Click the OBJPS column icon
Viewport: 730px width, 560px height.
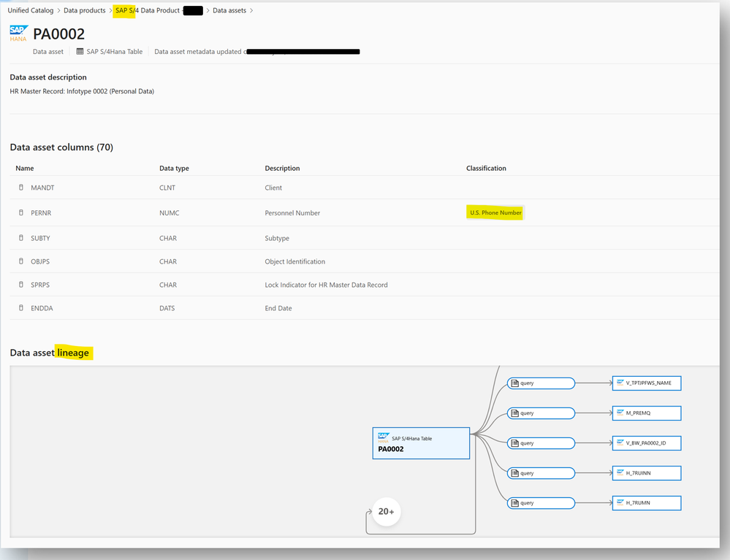pos(21,261)
